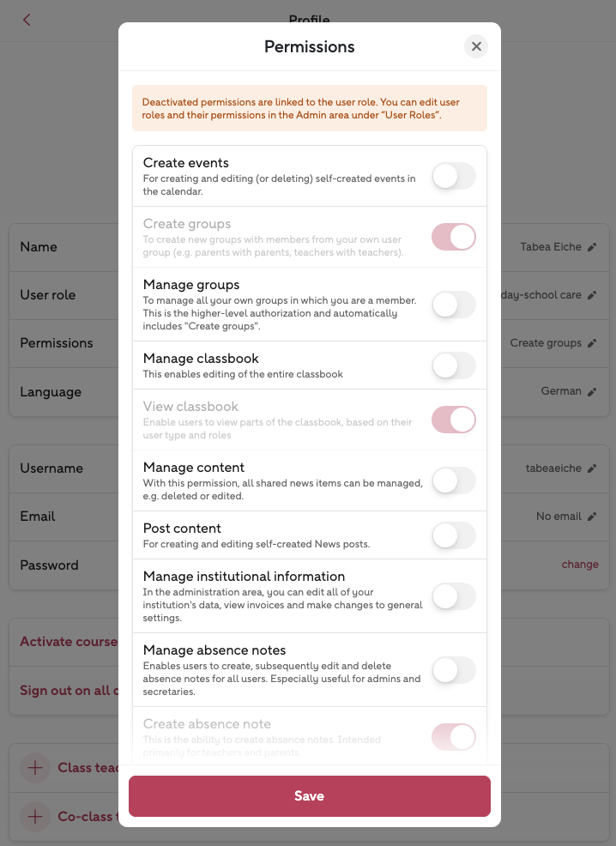The height and width of the screenshot is (846, 616).
Task: Enable Manage absence notes toggle
Action: pyautogui.click(x=453, y=669)
